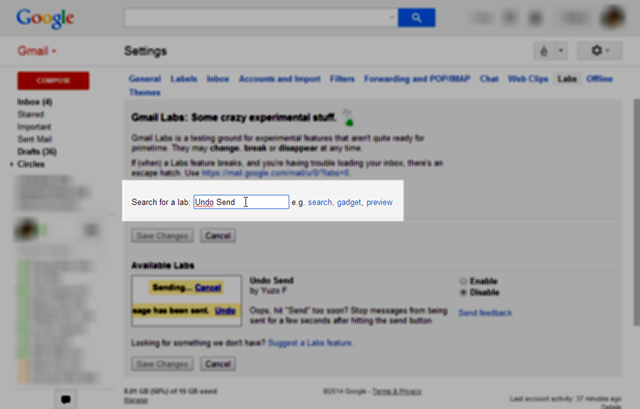The height and width of the screenshot is (409, 640).
Task: Click the upper Cancel button
Action: (218, 236)
